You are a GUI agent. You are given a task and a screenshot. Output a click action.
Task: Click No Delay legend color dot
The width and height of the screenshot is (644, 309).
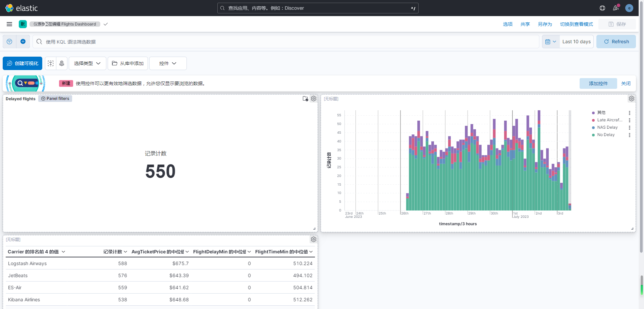(593, 135)
